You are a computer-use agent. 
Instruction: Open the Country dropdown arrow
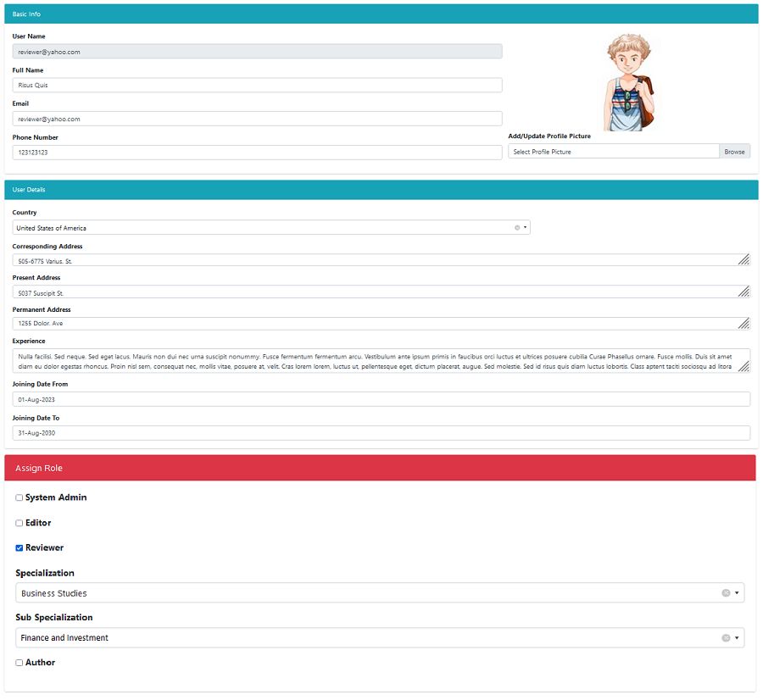click(525, 228)
